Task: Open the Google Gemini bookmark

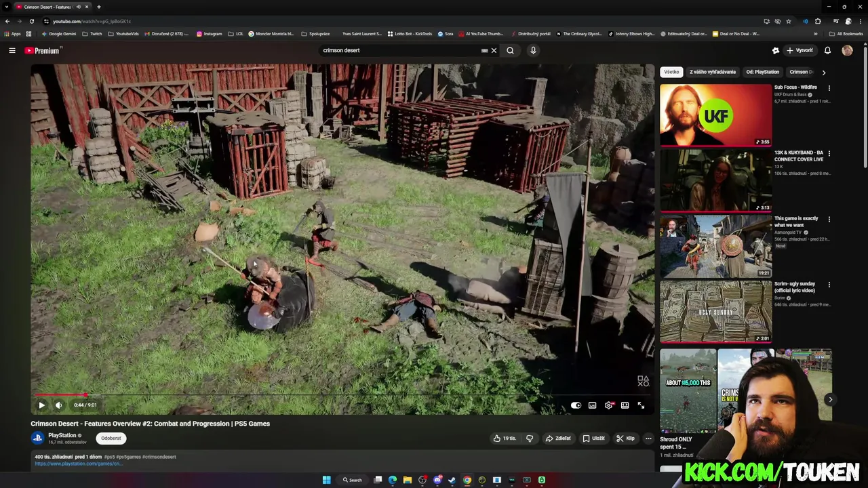Action: coord(58,33)
